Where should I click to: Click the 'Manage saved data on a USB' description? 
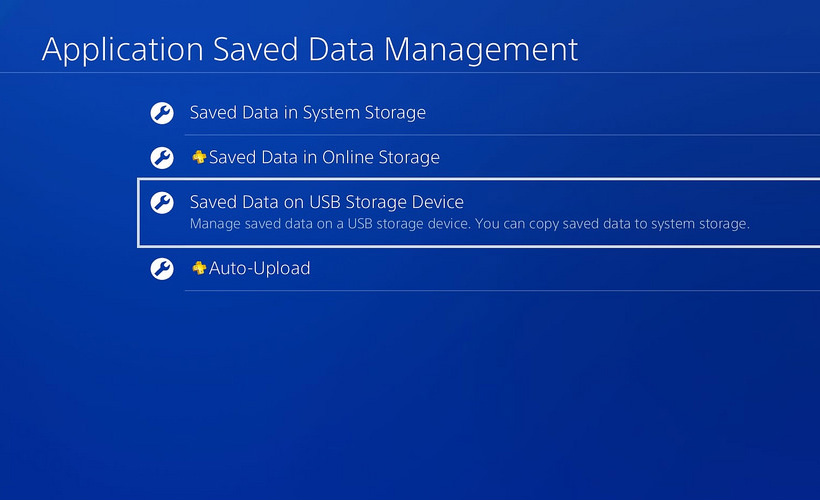click(330, 224)
